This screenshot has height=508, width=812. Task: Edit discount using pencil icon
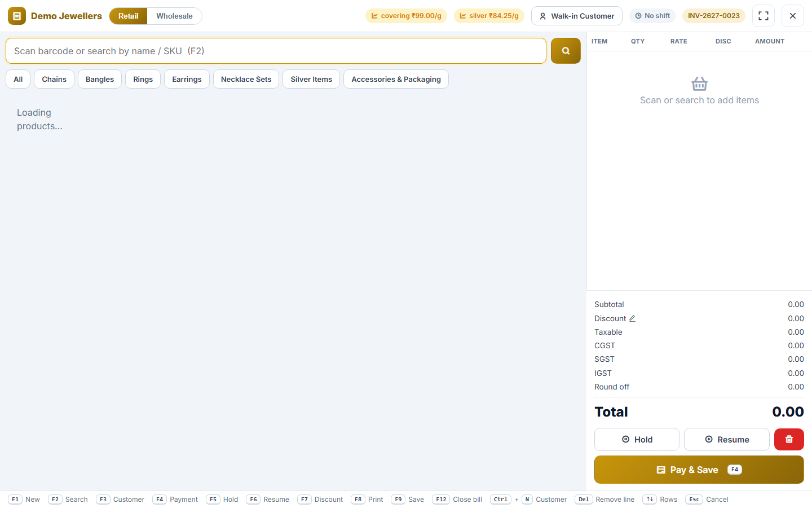point(632,318)
